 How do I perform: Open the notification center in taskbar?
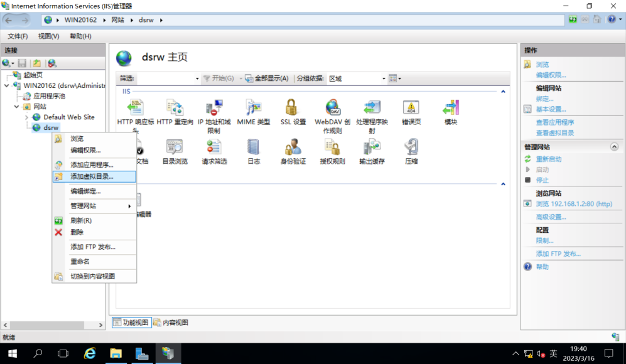click(608, 353)
